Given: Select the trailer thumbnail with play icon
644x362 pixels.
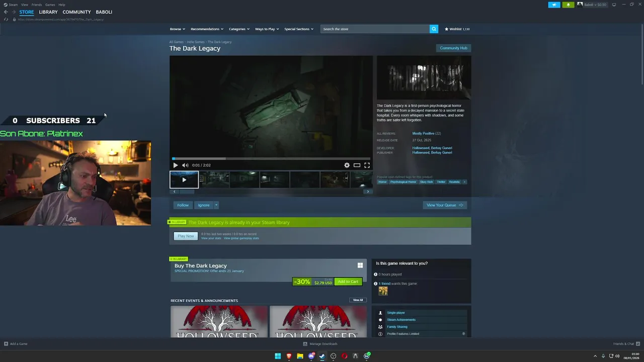Looking at the screenshot, I should coord(184,179).
